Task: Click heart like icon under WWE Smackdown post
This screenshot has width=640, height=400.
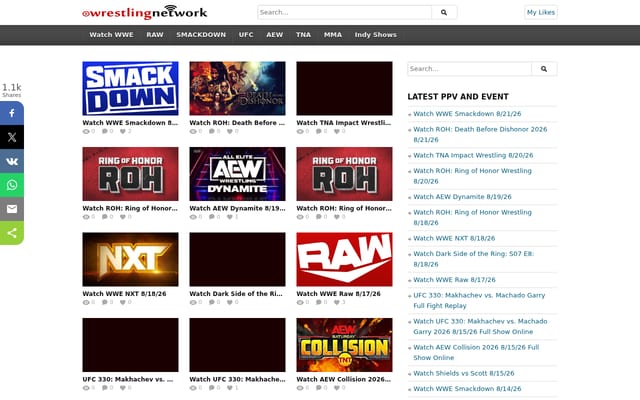Action: pos(122,131)
